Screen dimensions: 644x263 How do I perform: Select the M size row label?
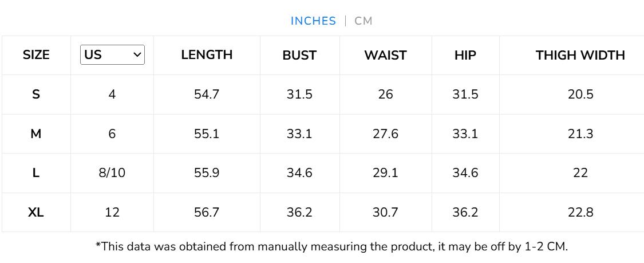click(36, 134)
